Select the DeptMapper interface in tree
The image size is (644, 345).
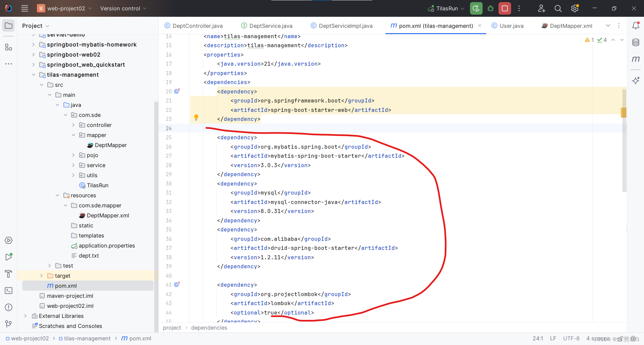click(x=107, y=145)
